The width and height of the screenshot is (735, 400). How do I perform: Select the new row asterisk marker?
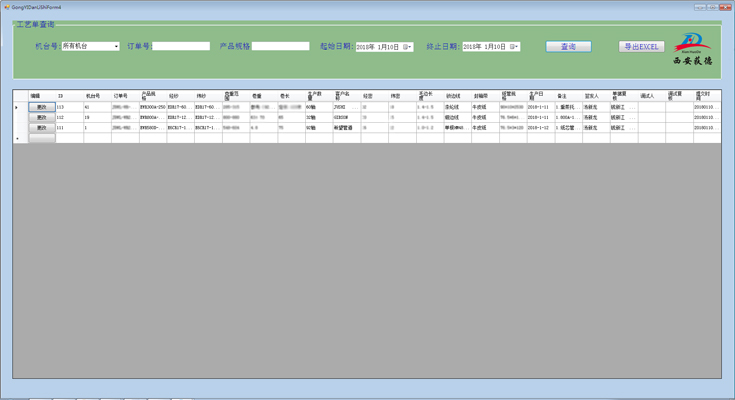pos(17,138)
